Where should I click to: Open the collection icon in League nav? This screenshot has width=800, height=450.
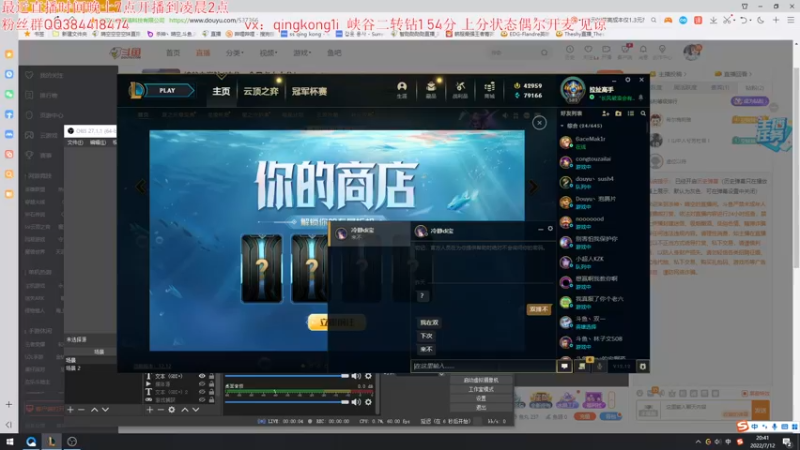coord(431,89)
